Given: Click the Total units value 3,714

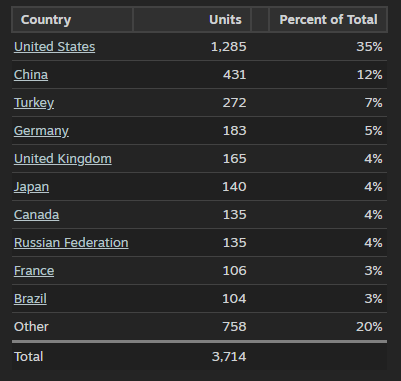Looking at the screenshot, I should 229,357.
